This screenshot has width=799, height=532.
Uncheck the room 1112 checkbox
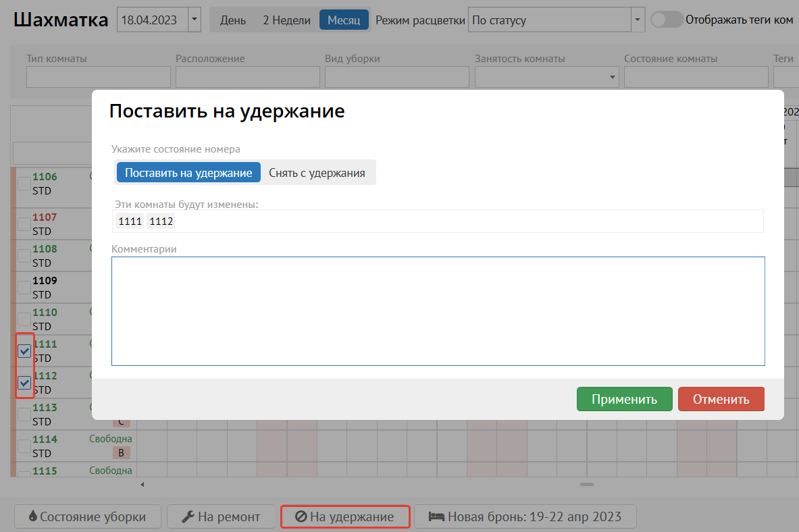[24, 383]
